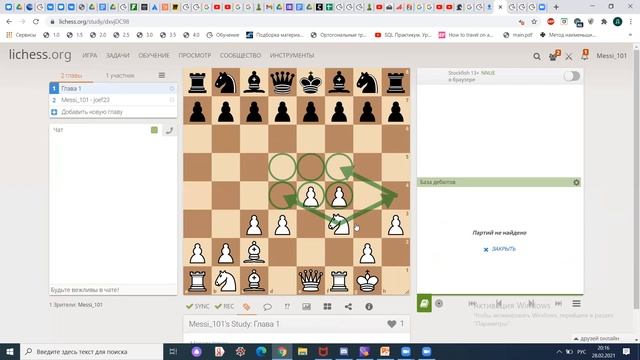Open the move annotation glyphs panel

coord(287,307)
